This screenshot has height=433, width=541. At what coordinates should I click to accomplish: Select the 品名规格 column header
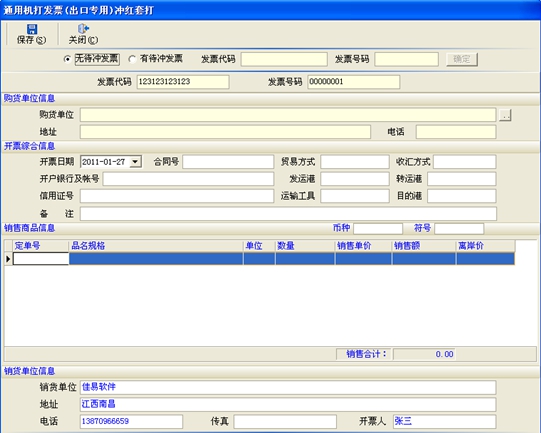156,246
